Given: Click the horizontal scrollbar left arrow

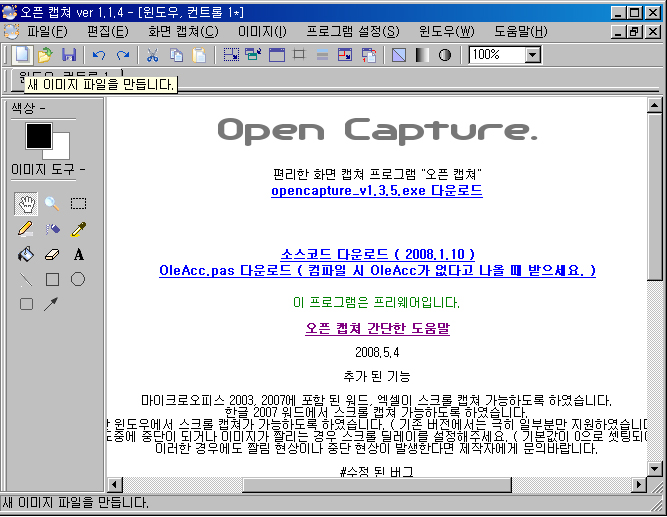Looking at the screenshot, I should click(114, 485).
